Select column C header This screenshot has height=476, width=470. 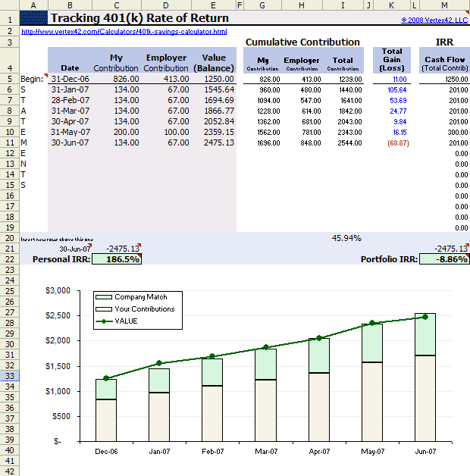[x=117, y=5]
